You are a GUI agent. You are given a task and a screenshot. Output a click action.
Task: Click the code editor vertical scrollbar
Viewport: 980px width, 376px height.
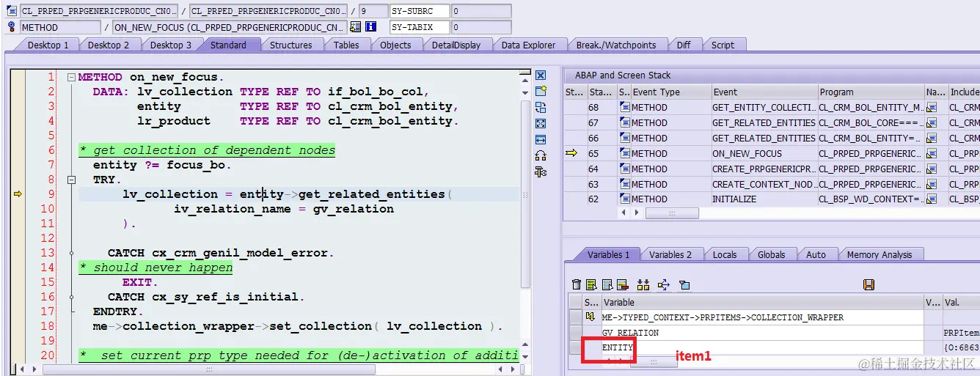coord(525,194)
